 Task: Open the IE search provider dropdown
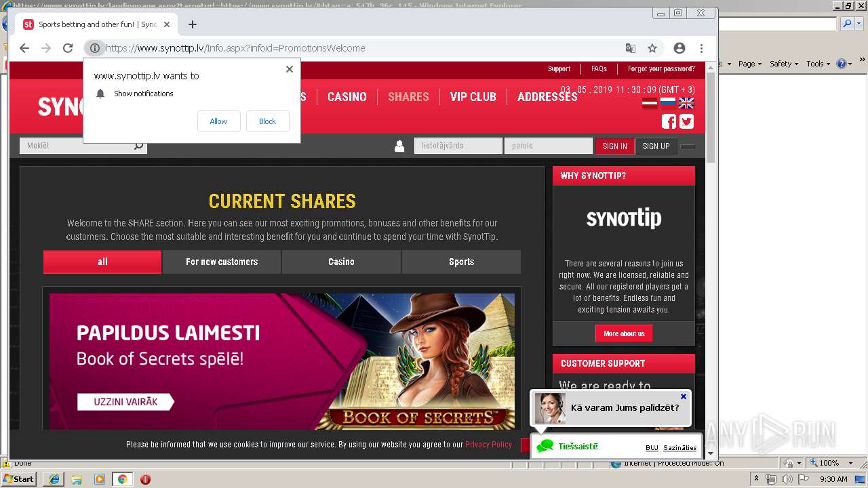click(859, 24)
